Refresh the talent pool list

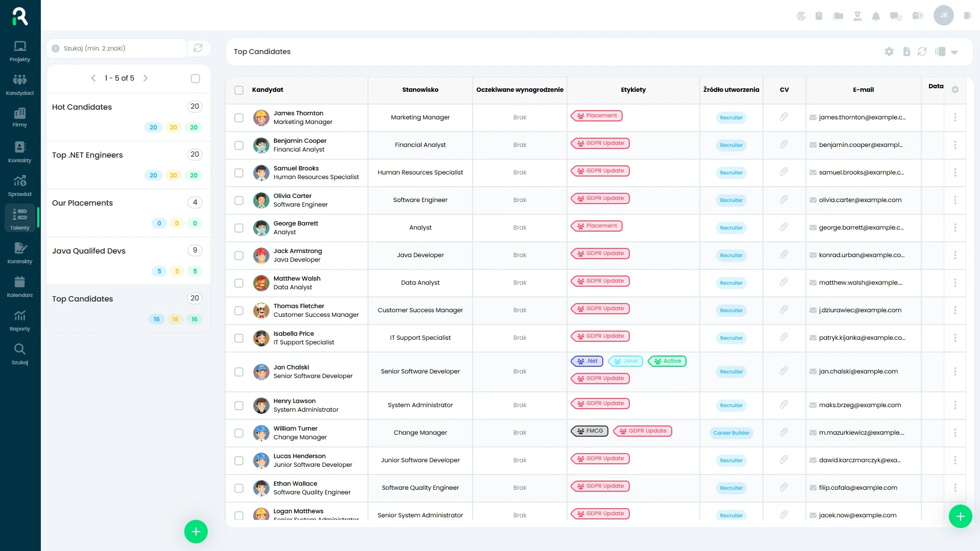click(198, 48)
